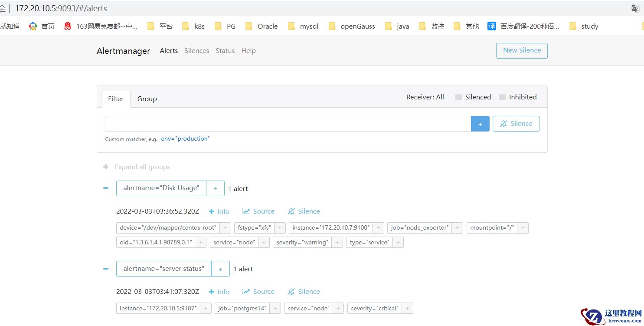Click the env="production" example matcher link
The width and height of the screenshot is (644, 326).
[185, 139]
